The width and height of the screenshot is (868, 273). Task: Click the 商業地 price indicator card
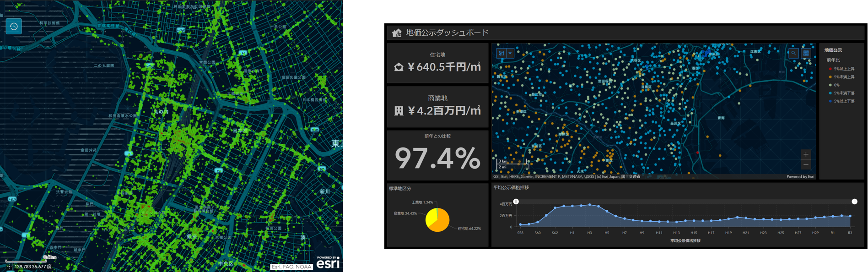click(x=437, y=107)
